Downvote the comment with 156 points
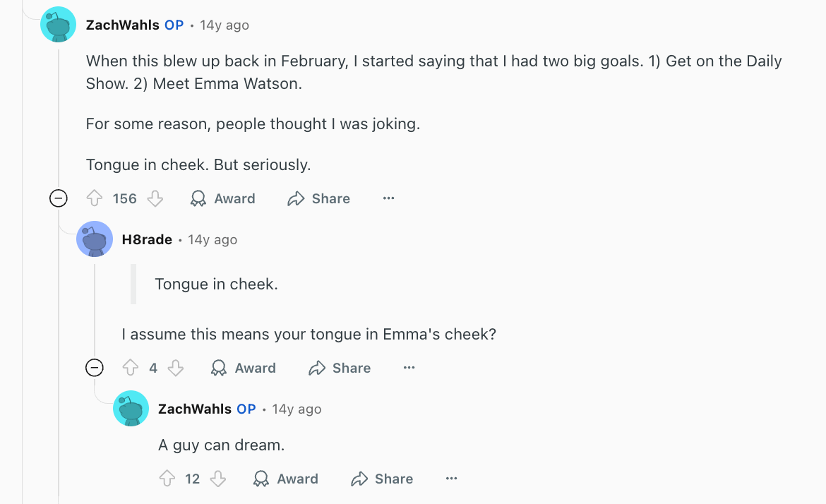The width and height of the screenshot is (826, 504). pyautogui.click(x=155, y=199)
